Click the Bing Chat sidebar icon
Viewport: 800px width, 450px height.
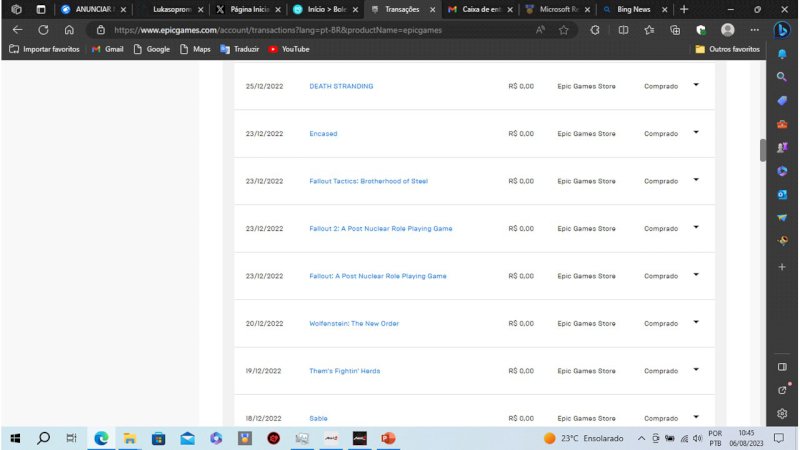pos(783,30)
